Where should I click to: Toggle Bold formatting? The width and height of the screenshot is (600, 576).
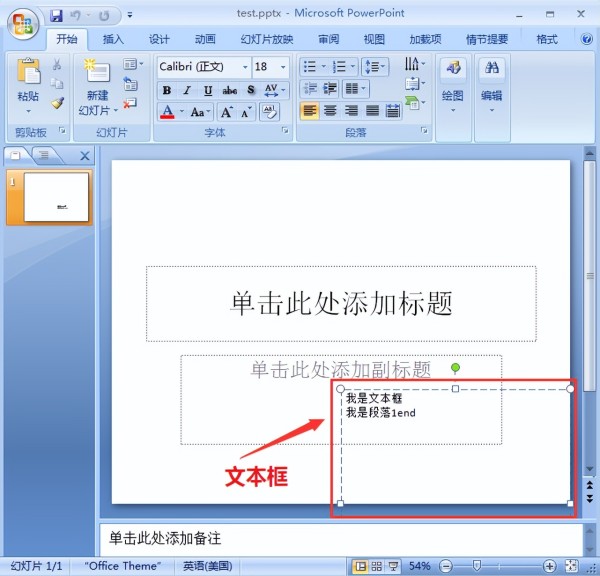pyautogui.click(x=167, y=90)
